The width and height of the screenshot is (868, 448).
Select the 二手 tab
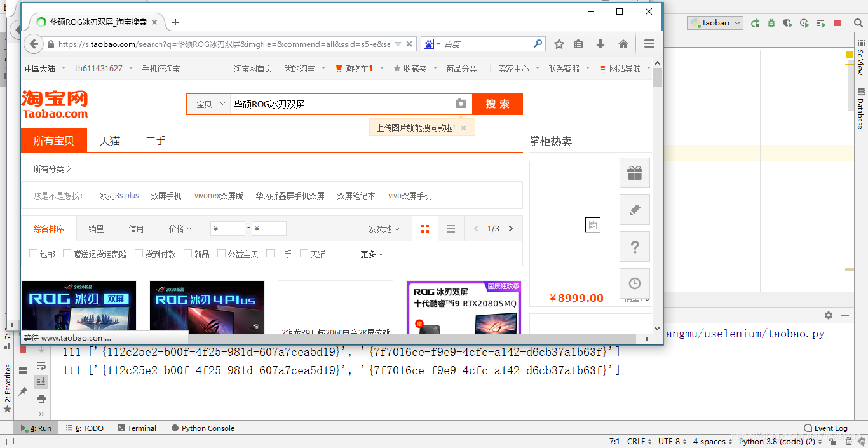[x=156, y=140]
